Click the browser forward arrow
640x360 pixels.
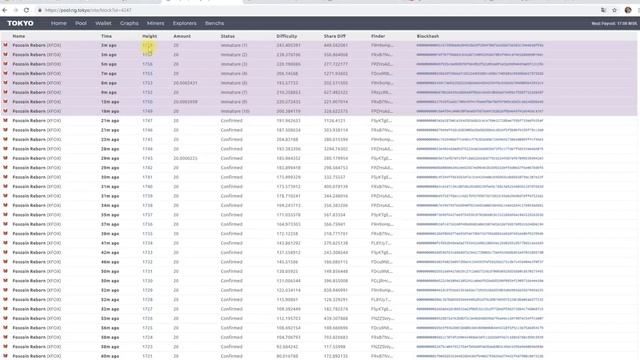pos(16,10)
